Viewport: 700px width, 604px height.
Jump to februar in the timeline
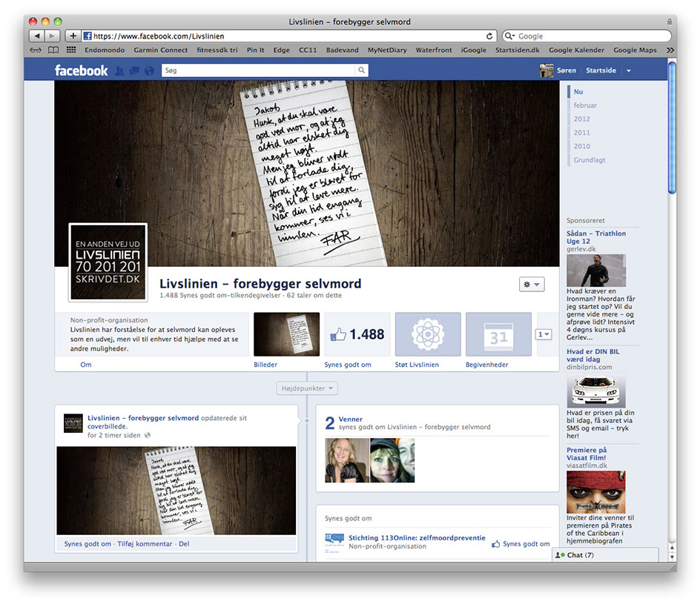click(585, 105)
